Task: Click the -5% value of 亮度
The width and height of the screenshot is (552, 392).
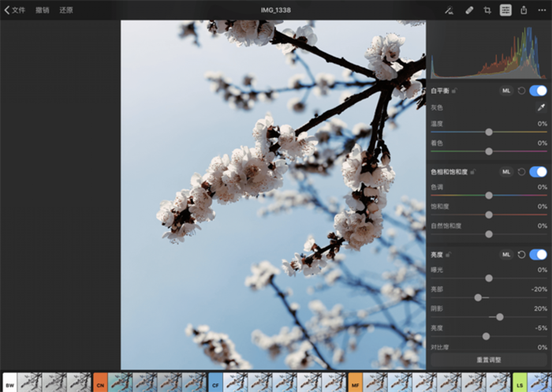Action: tap(541, 328)
